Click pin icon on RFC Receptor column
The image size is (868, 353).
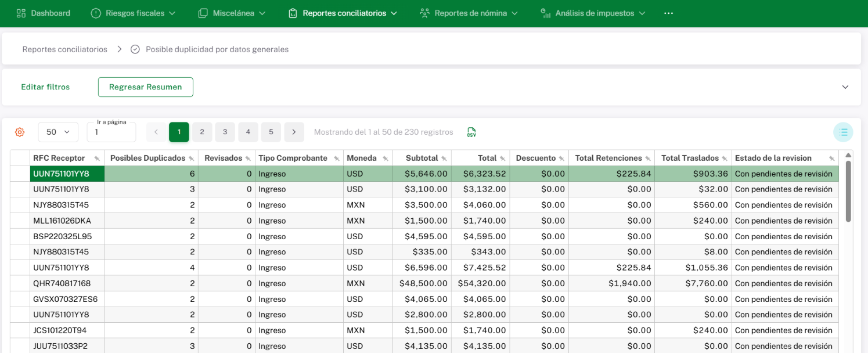pos(97,159)
